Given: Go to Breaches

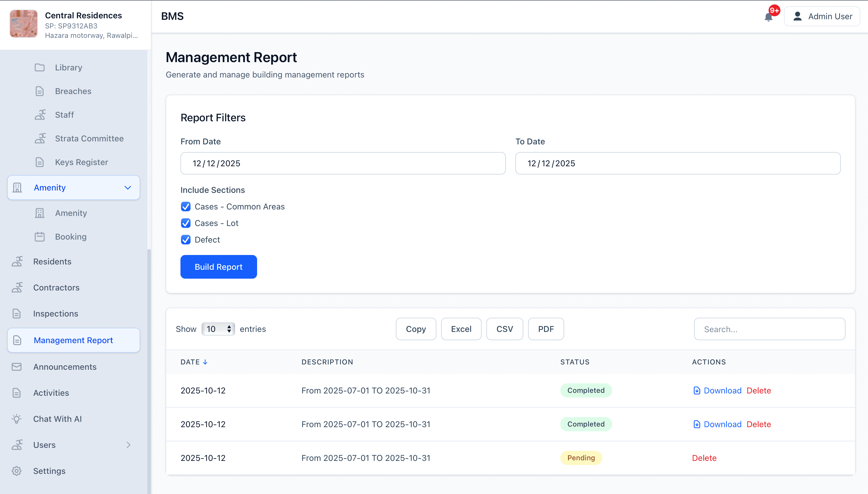Looking at the screenshot, I should click(x=73, y=91).
